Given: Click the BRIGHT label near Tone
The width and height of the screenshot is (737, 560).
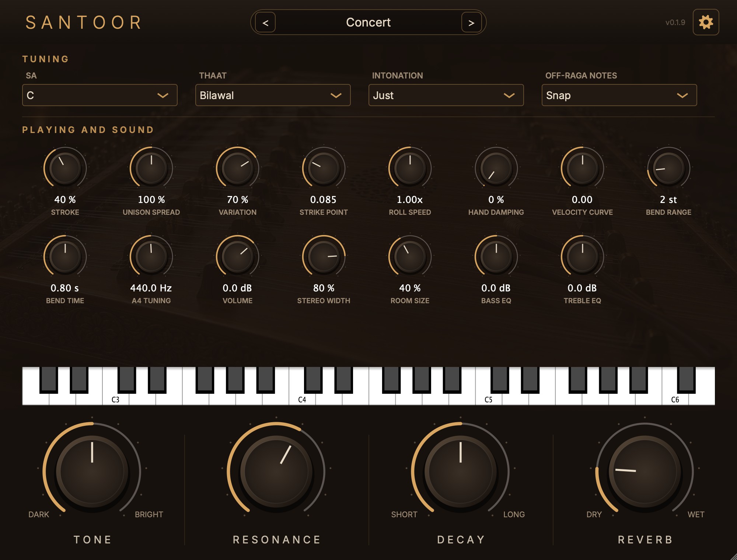Looking at the screenshot, I should point(149,514).
